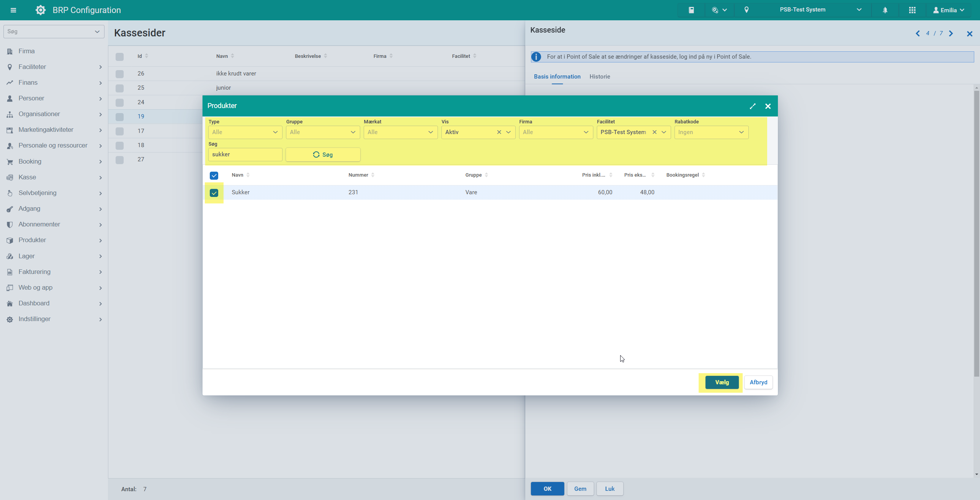This screenshot has height=500, width=980.
Task: Click the BRP Configuration gear logo
Action: [40, 10]
